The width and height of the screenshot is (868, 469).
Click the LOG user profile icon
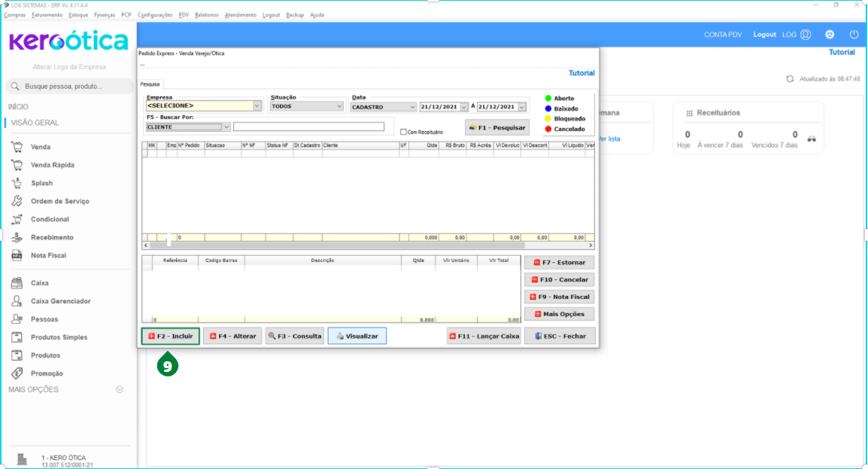pyautogui.click(x=806, y=35)
